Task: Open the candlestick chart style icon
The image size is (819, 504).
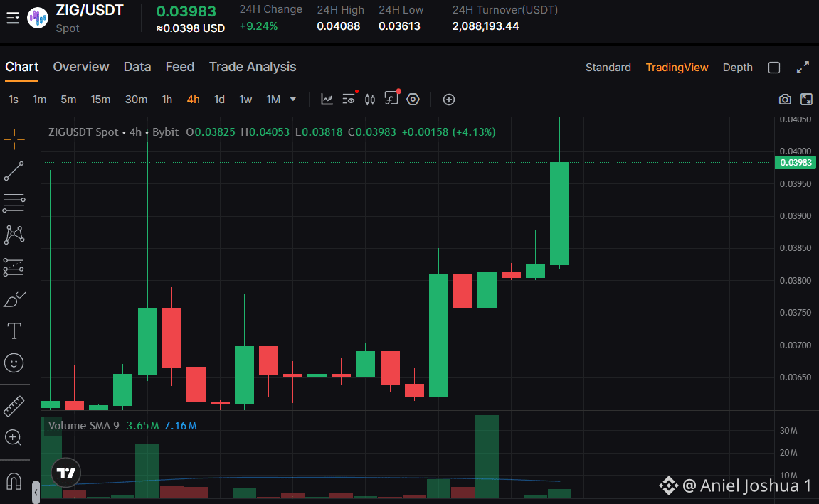Action: 370,99
